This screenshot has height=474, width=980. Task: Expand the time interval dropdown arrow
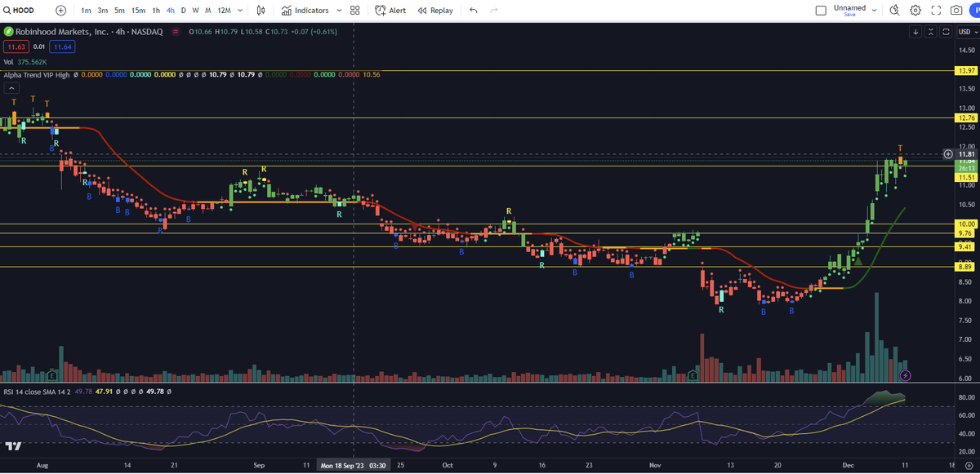click(241, 11)
